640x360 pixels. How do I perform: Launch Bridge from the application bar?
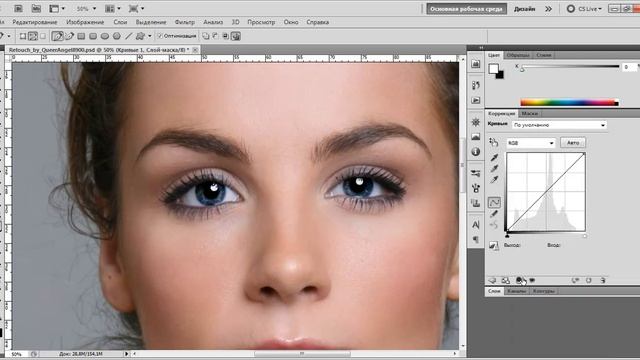pyautogui.click(x=18, y=8)
